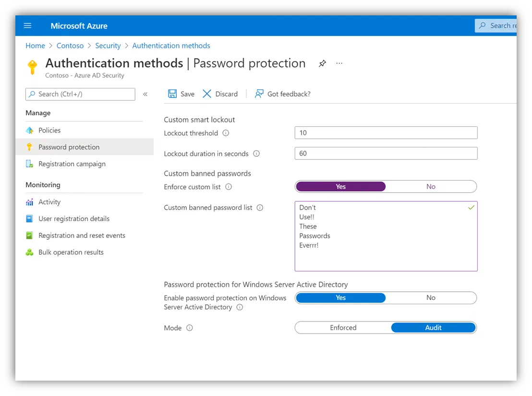532x396 pixels.
Task: Click the Registration campaign icon
Action: [x=29, y=164]
